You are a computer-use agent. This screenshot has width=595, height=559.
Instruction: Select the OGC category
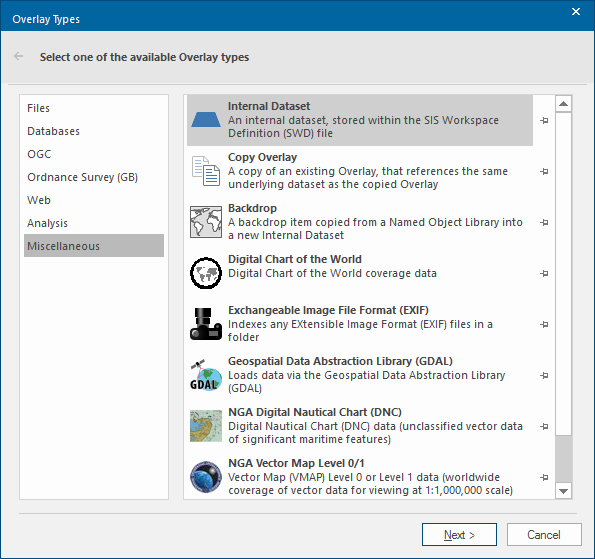tap(94, 154)
